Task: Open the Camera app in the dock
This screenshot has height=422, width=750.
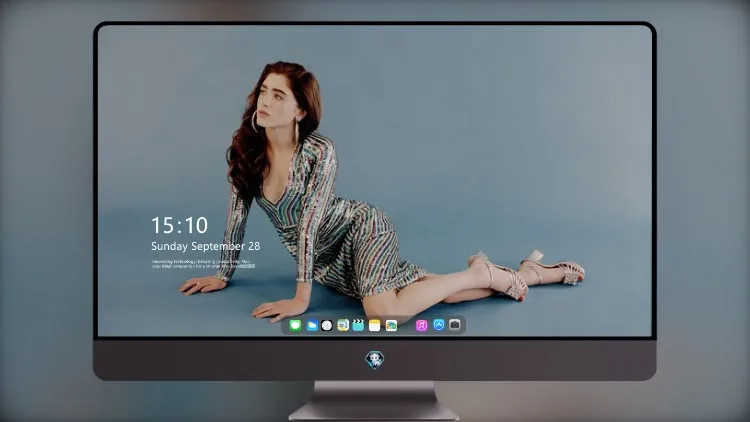Action: [455, 325]
